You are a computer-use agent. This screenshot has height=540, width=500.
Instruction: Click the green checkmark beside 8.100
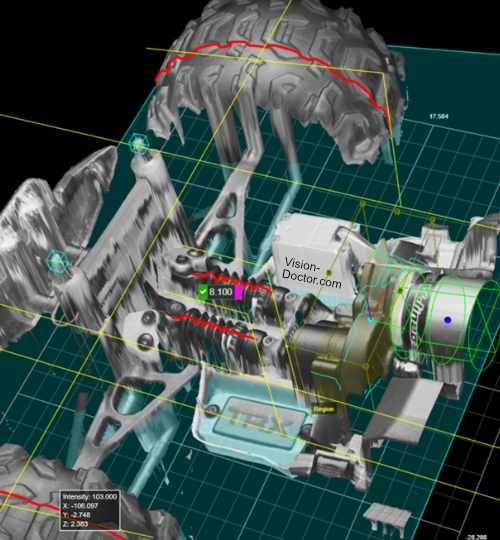click(x=203, y=292)
